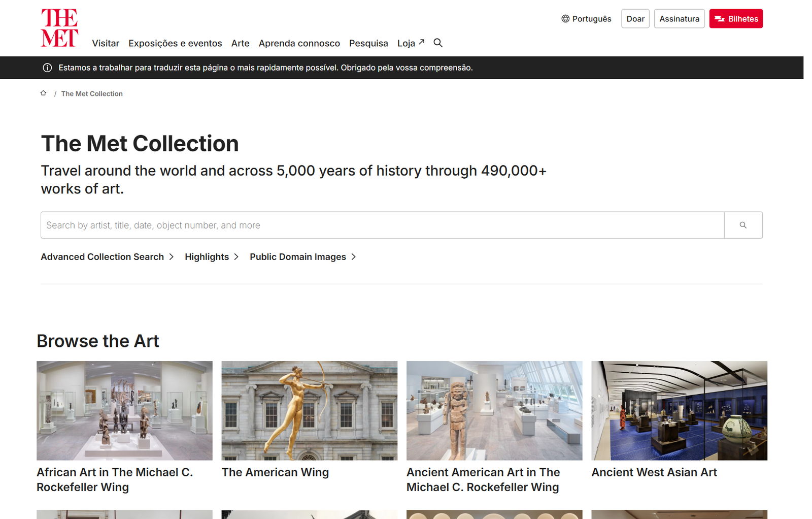The width and height of the screenshot is (812, 519).
Task: Click the translation notice banner text
Action: tap(265, 68)
